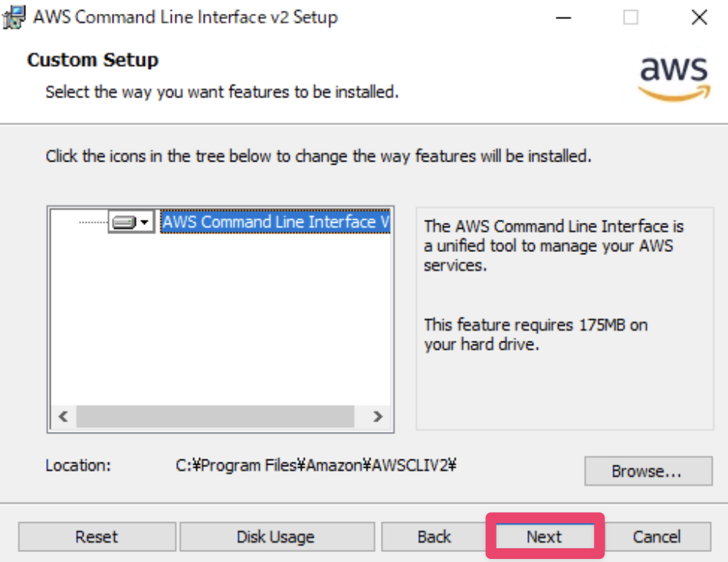Open the Browse dialog for install location
Viewport: 728px width, 562px height.
pyautogui.click(x=648, y=472)
